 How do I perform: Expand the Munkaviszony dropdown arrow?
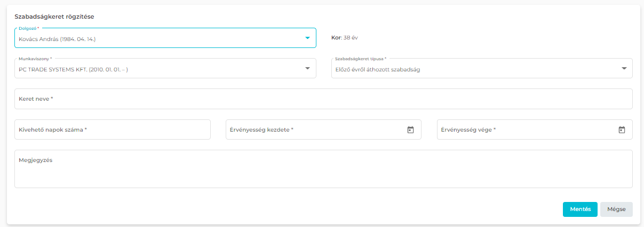click(307, 68)
